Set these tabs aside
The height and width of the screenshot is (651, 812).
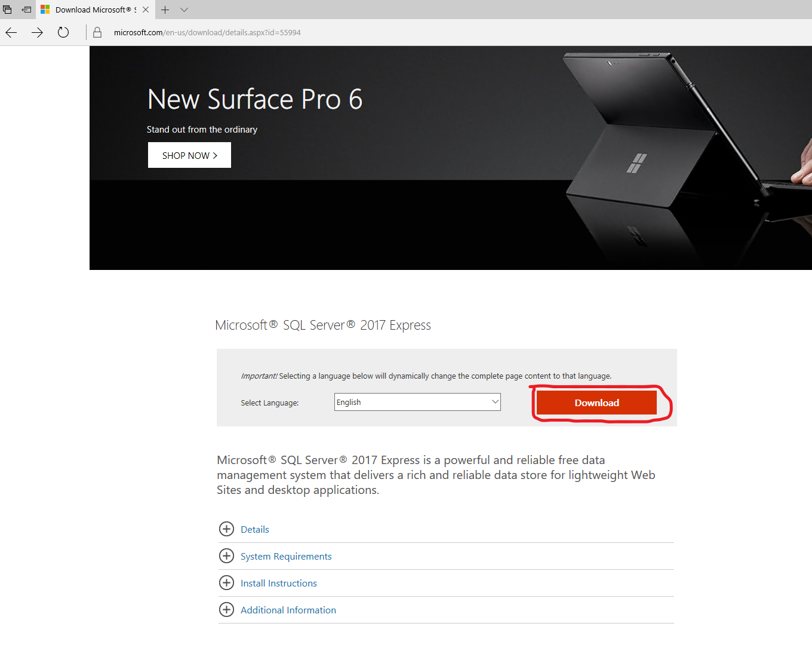click(26, 10)
